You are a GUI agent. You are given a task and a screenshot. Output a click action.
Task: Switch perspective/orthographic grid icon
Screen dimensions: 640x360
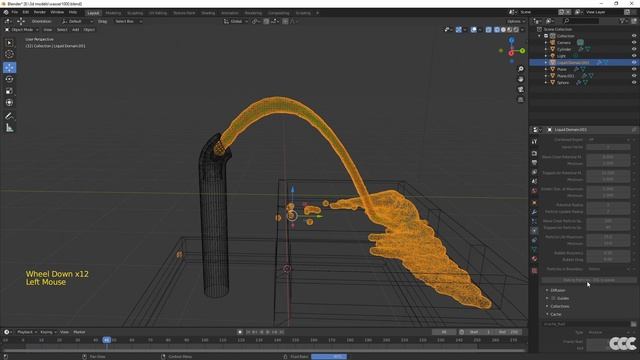(x=521, y=100)
